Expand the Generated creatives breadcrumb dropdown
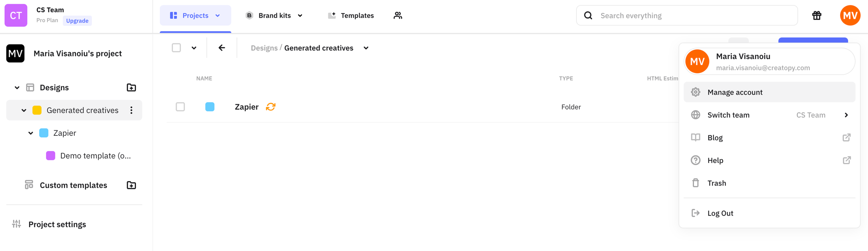The width and height of the screenshot is (868, 251). (x=366, y=48)
